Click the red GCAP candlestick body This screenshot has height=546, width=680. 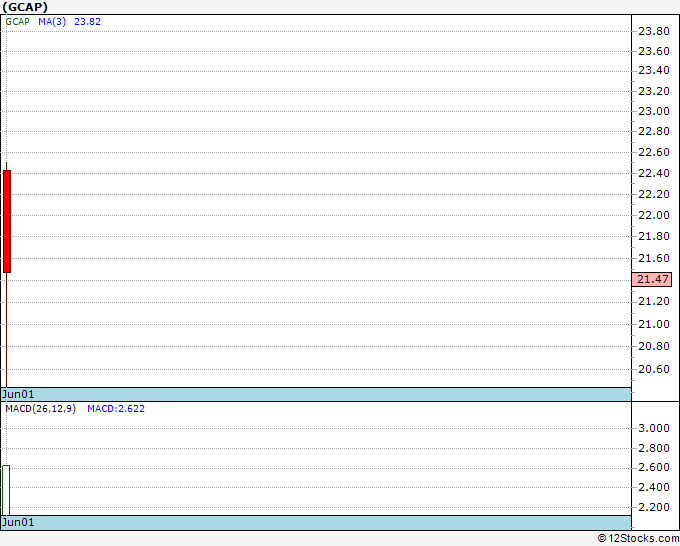pos(7,222)
